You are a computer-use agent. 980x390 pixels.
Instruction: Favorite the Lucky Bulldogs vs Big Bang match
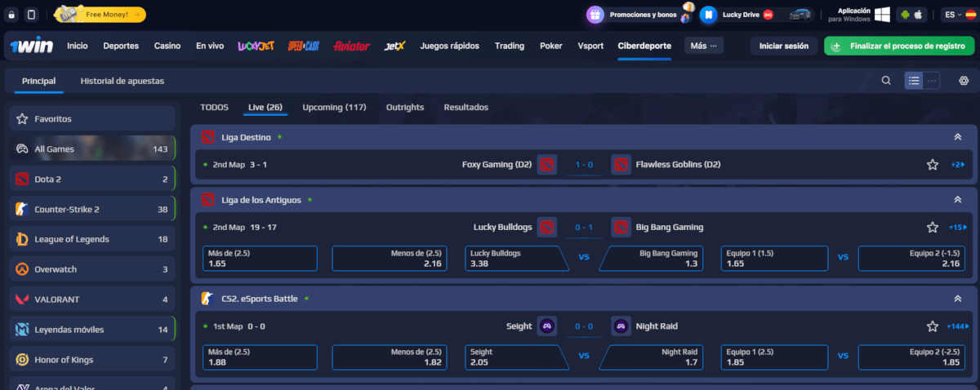[x=932, y=228]
